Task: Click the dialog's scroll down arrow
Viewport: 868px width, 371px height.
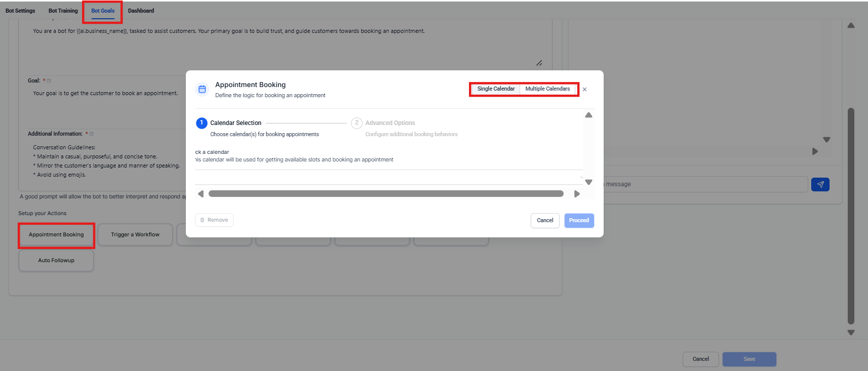Action: point(588,182)
